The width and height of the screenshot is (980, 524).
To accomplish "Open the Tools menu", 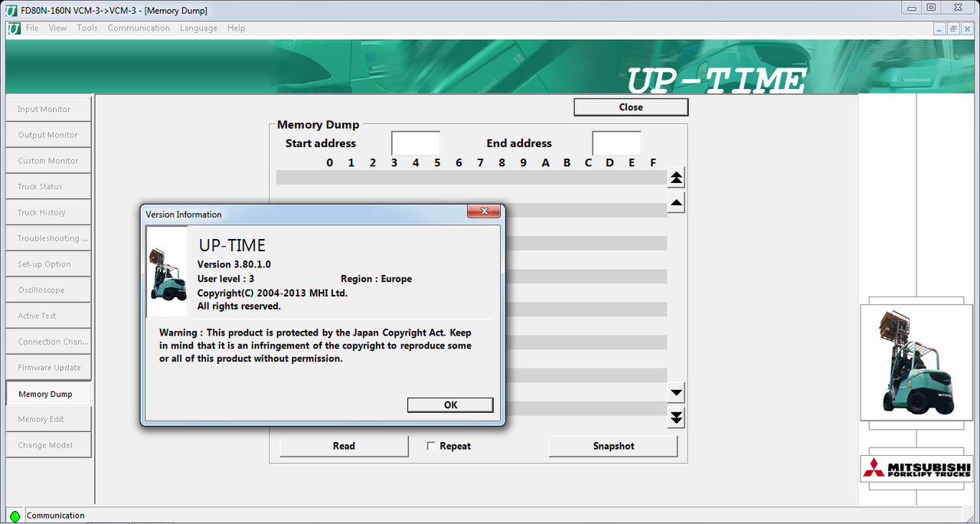I will pos(87,28).
